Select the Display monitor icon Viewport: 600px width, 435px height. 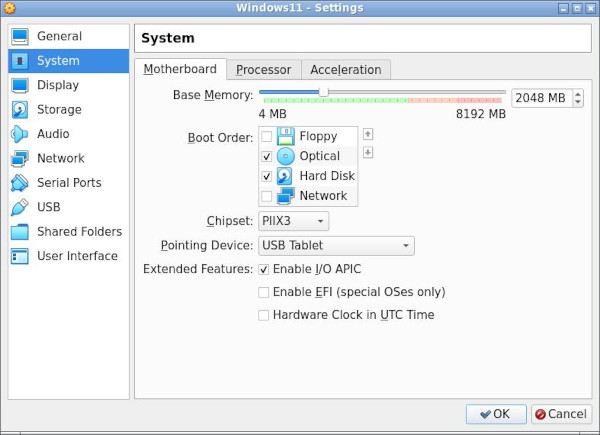(x=20, y=85)
